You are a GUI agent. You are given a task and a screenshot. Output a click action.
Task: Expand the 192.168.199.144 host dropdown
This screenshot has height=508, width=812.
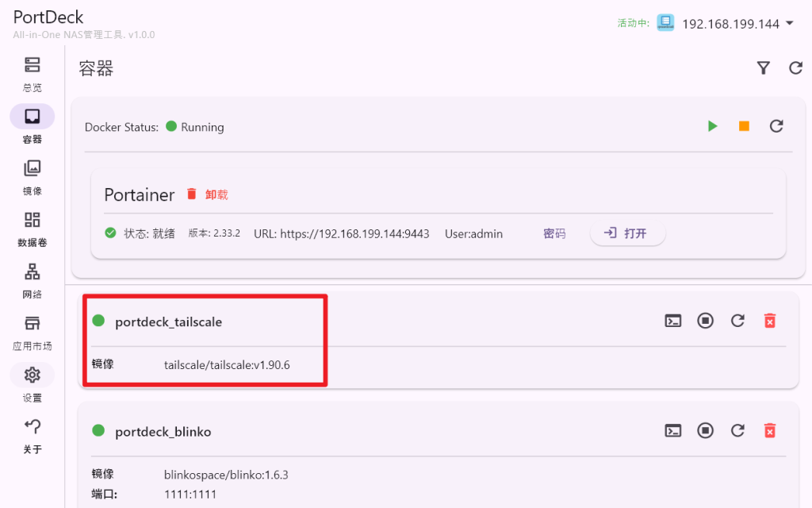pyautogui.click(x=789, y=24)
